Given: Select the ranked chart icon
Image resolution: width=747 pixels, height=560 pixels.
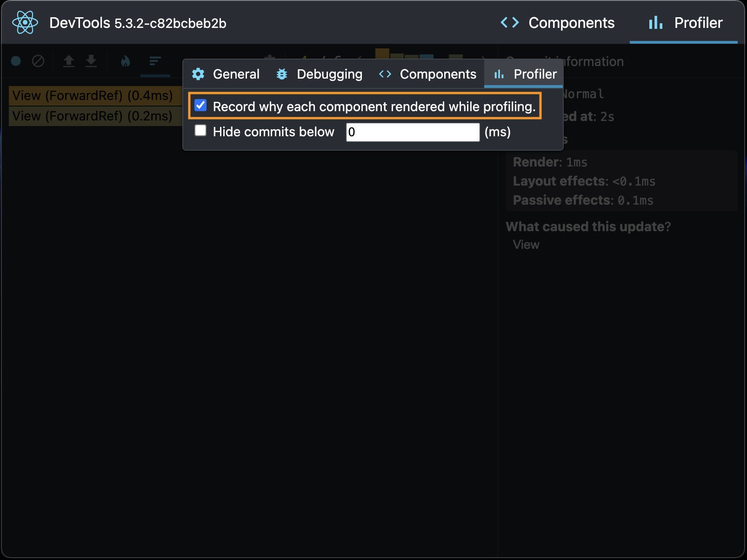Looking at the screenshot, I should 155,61.
